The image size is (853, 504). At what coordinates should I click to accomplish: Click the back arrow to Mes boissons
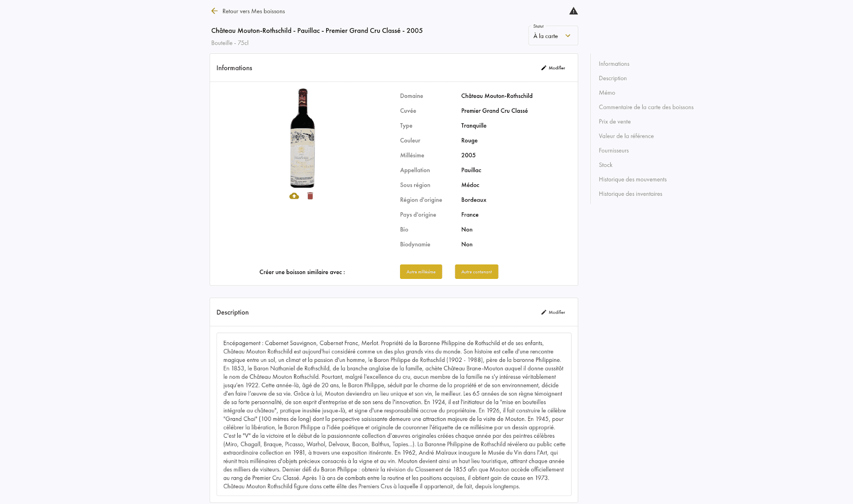tap(214, 11)
